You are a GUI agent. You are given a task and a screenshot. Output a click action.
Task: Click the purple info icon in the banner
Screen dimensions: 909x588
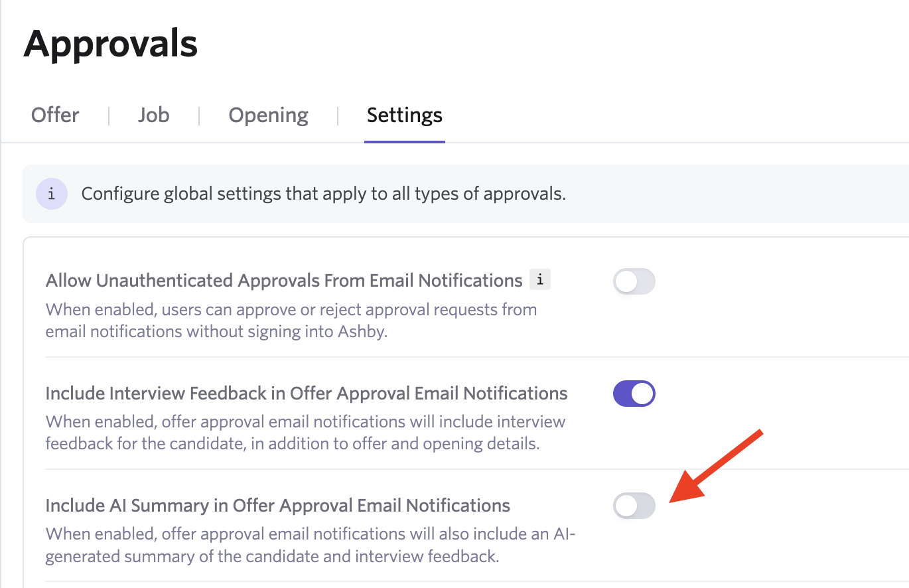point(52,194)
